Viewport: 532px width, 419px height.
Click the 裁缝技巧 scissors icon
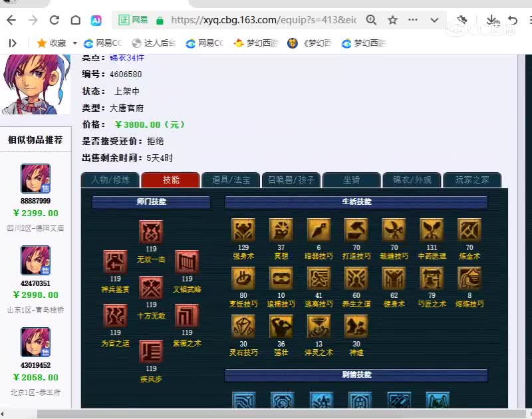pos(394,229)
